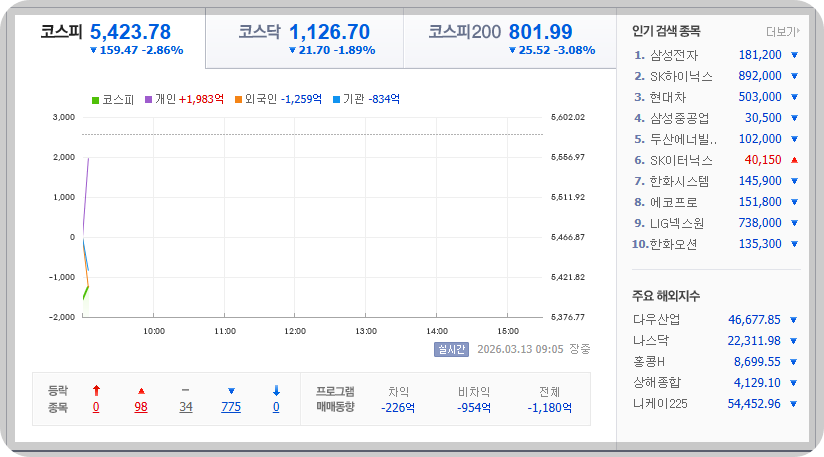Click the 실시간 realtime badge

point(451,349)
